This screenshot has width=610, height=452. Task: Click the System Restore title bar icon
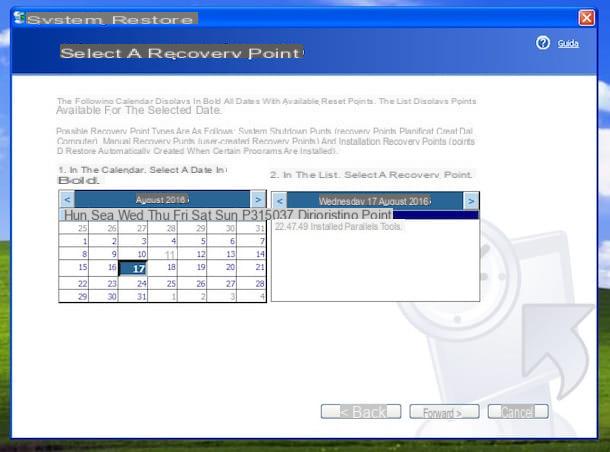[x=19, y=18]
